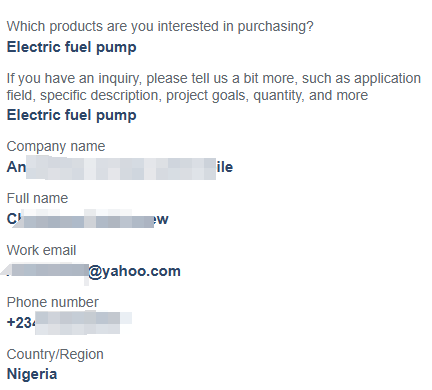Click the 'Company name' label

pyautogui.click(x=56, y=147)
